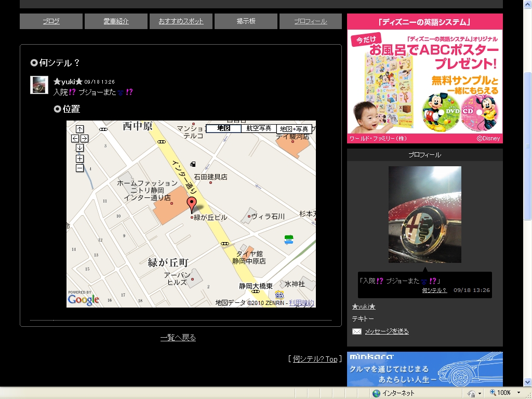Open the おすすめスポット tab

181,21
